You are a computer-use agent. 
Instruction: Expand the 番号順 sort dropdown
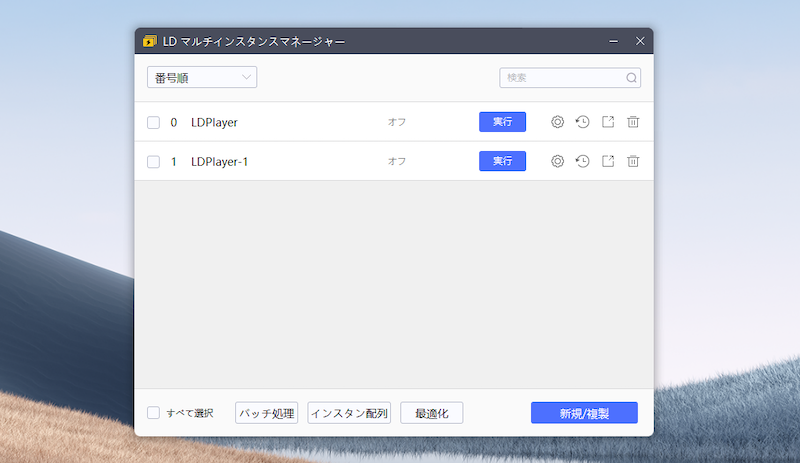coord(202,77)
